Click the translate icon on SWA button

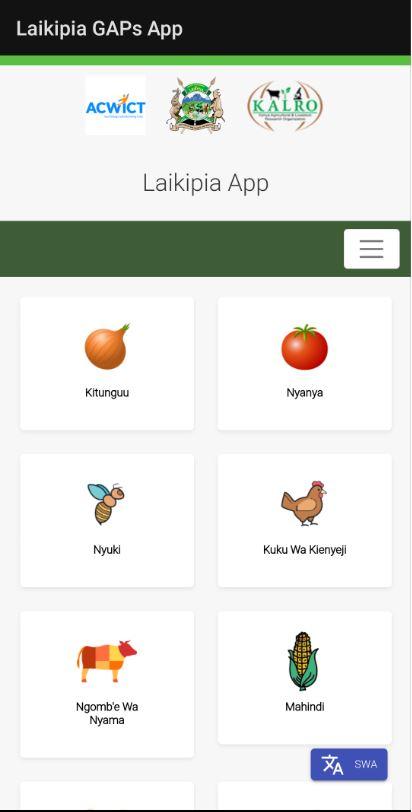(x=332, y=764)
